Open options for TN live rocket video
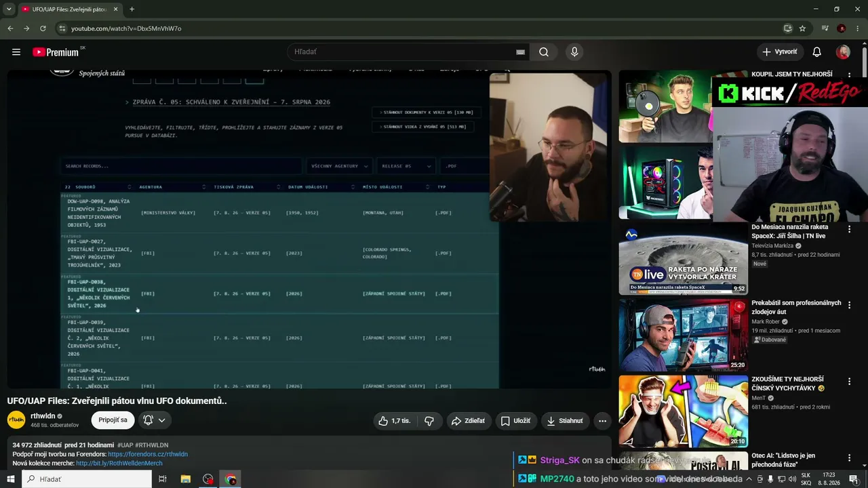This screenshot has width=868, height=488. pos(849,230)
